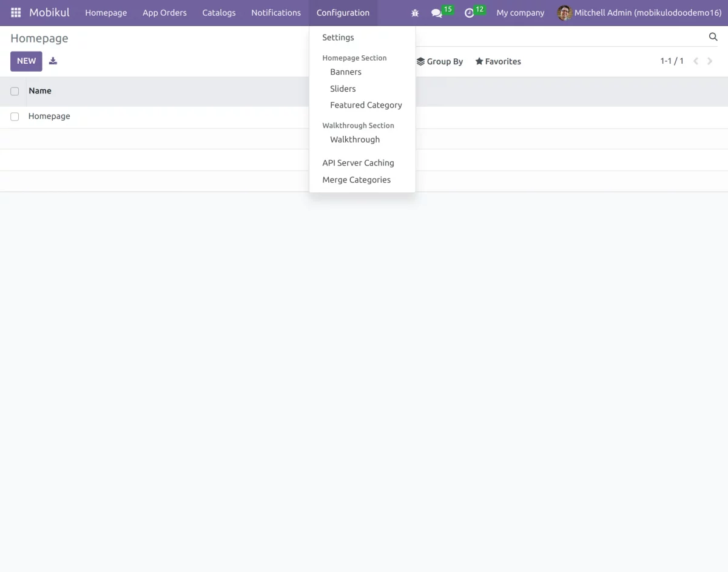This screenshot has width=728, height=572.
Task: Open the messaging conversations panel
Action: point(437,13)
